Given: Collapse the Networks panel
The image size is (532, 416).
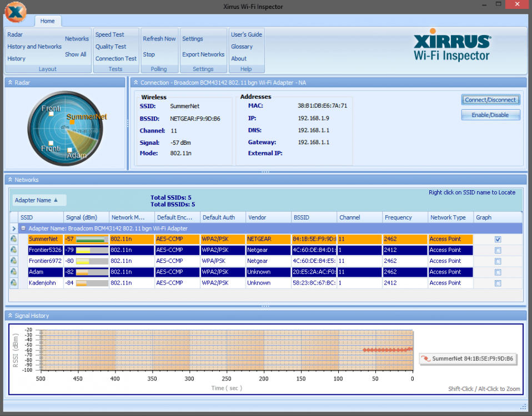Looking at the screenshot, I should [10, 180].
